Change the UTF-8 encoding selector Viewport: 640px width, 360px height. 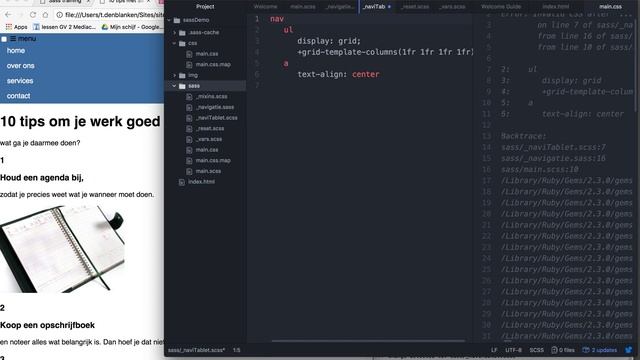pyautogui.click(x=513, y=350)
